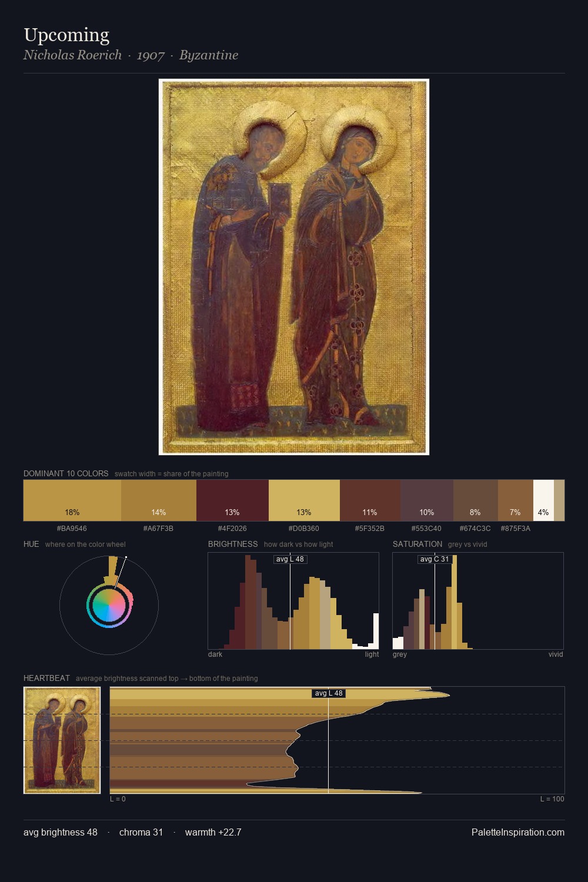Click the '#5F352B' hex code label
Screen dimensions: 588x882
(370, 529)
